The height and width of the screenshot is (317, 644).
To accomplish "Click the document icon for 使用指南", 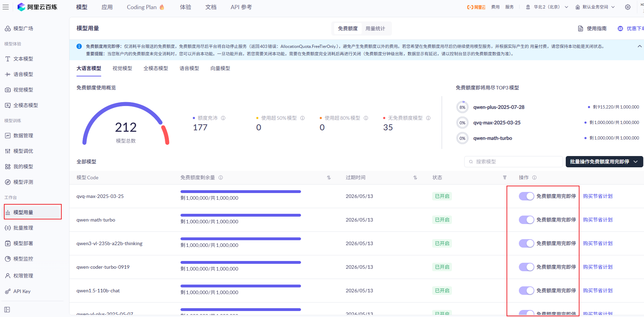I will (x=581, y=29).
